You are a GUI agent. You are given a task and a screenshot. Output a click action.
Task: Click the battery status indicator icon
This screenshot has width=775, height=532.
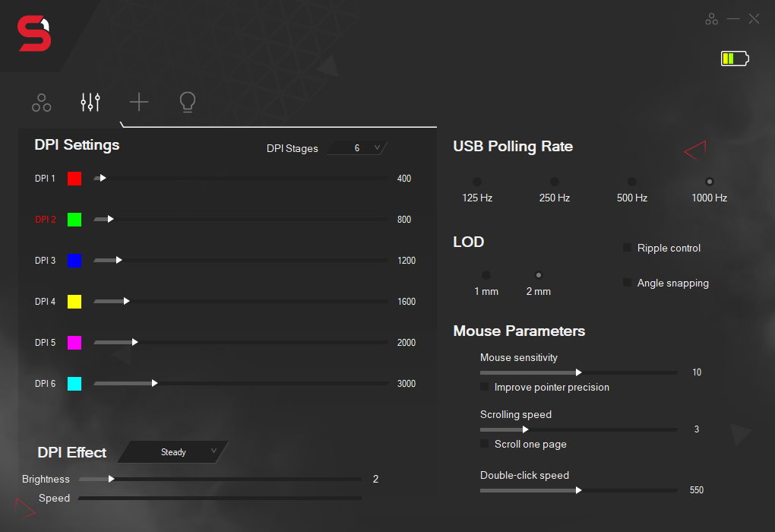tap(734, 59)
